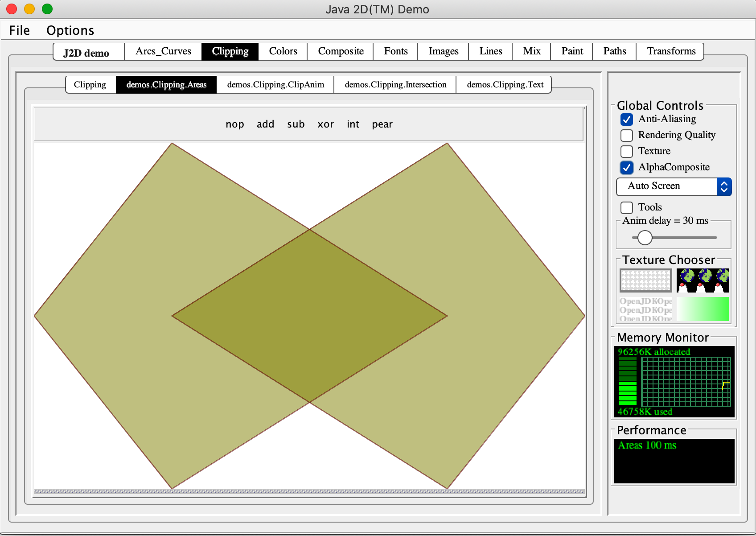Choose the earth image texture
The image size is (756, 536).
point(703,280)
